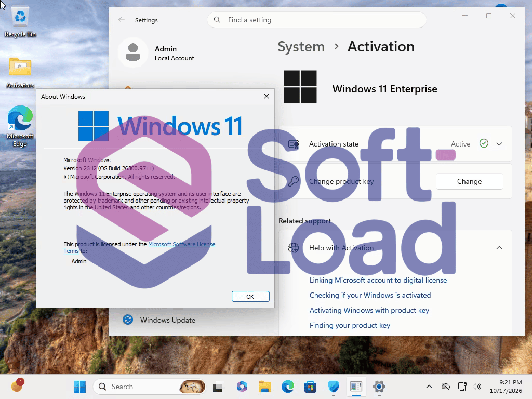
Task: Focus the Find a setting field
Action: pos(316,20)
